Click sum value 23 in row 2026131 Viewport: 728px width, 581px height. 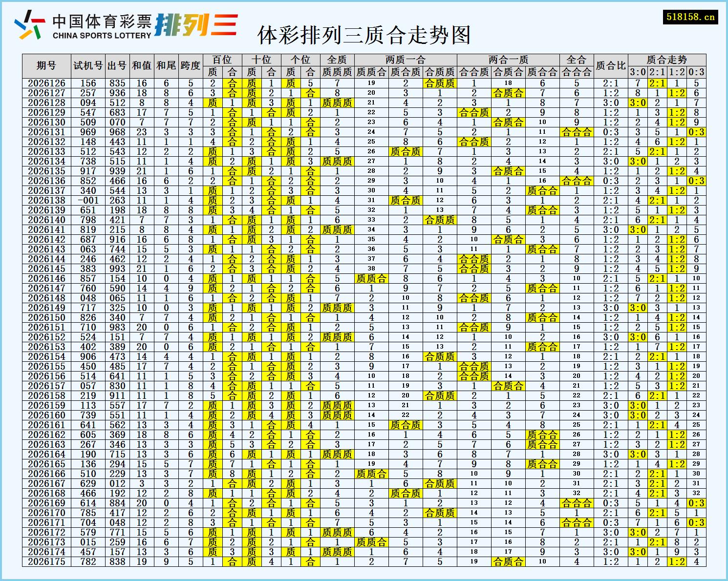coord(142,132)
